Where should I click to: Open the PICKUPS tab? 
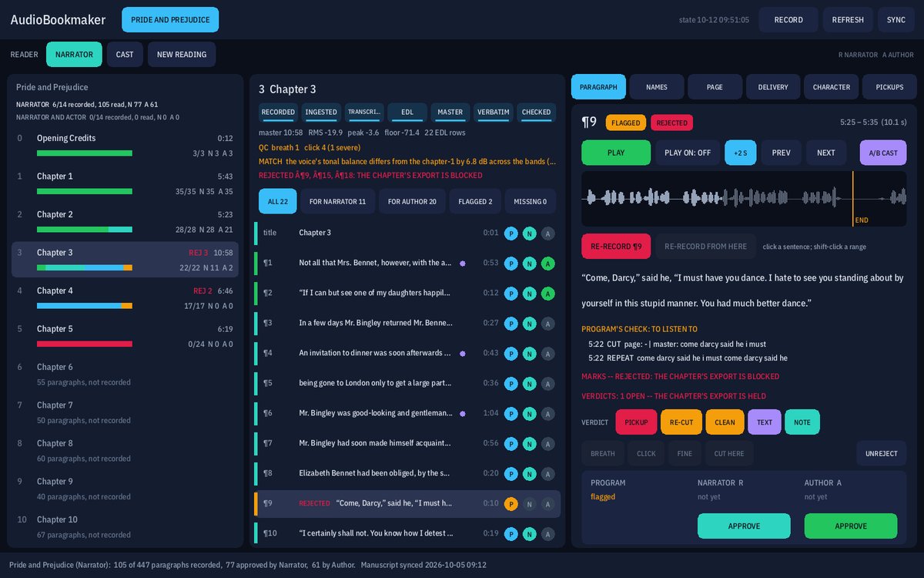tap(890, 87)
